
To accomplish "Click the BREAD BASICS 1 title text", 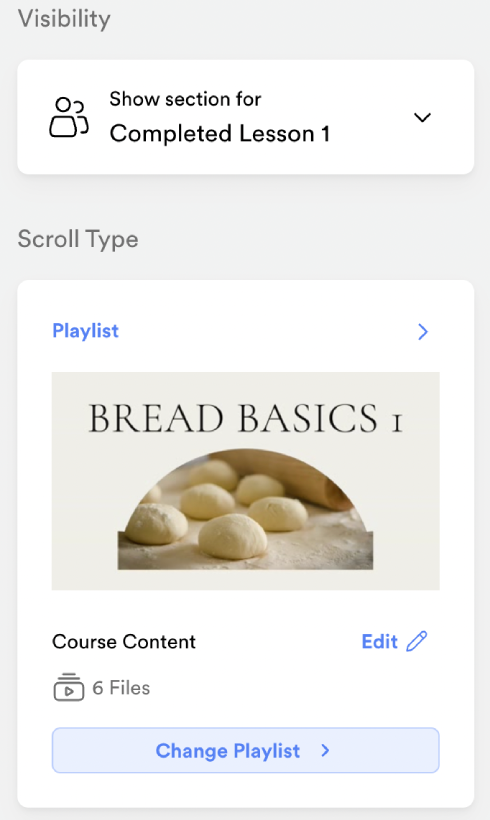I will (x=246, y=418).
